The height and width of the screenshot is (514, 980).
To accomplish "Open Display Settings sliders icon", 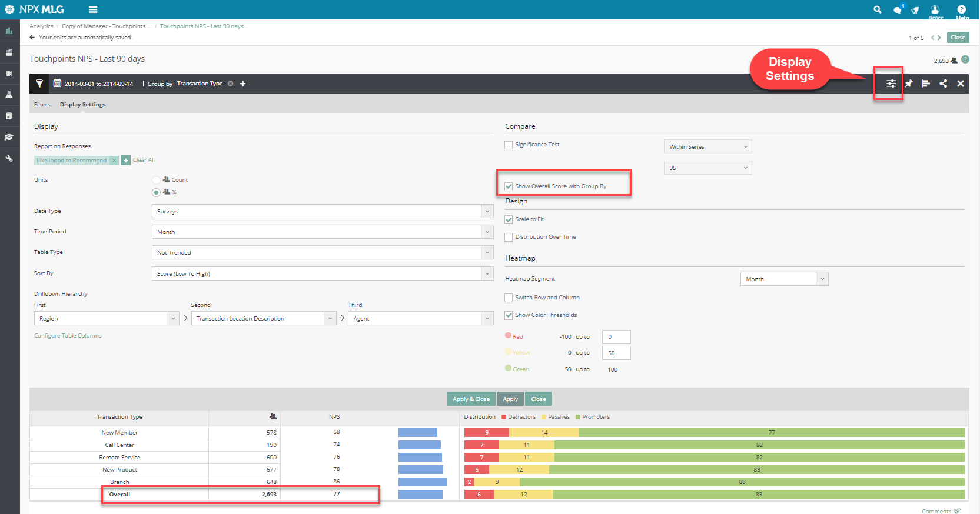I will click(891, 84).
